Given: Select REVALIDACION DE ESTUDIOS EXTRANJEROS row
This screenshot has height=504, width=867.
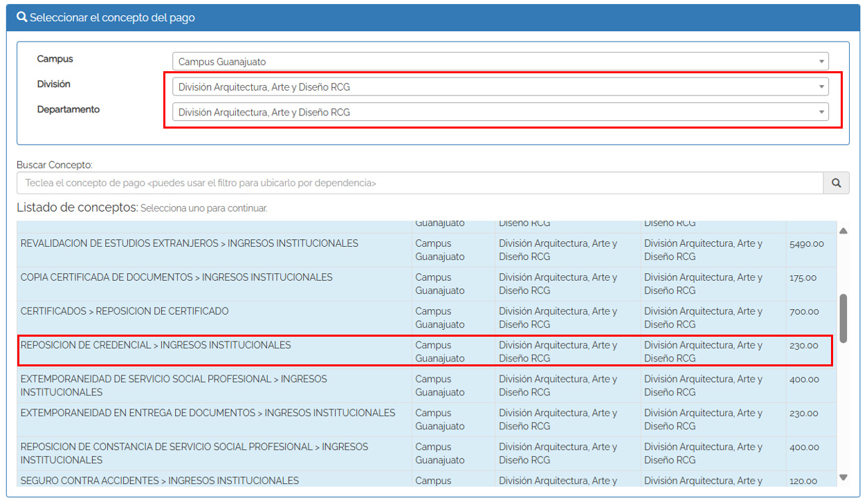Looking at the screenshot, I should [x=189, y=243].
